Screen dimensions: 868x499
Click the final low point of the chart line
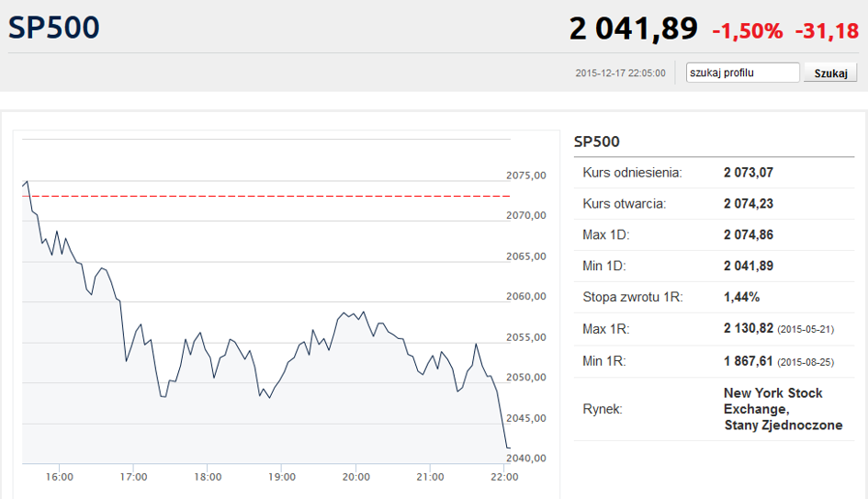pos(508,448)
